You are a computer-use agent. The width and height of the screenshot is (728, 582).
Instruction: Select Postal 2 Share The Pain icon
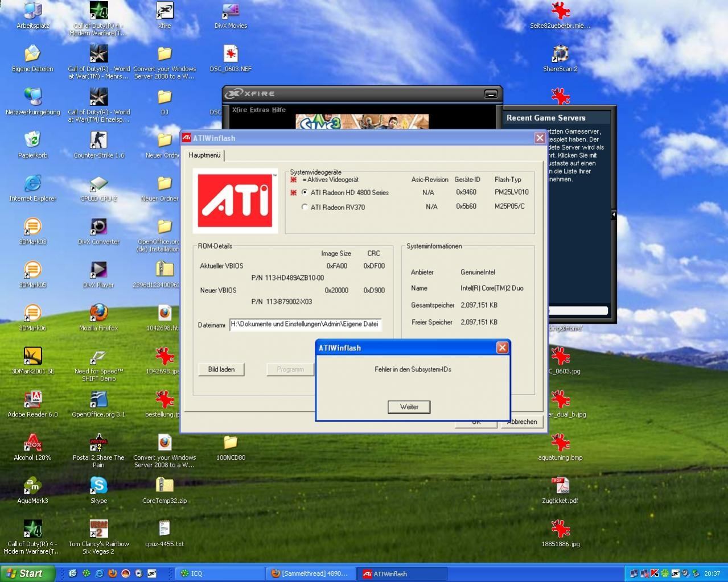(x=98, y=451)
